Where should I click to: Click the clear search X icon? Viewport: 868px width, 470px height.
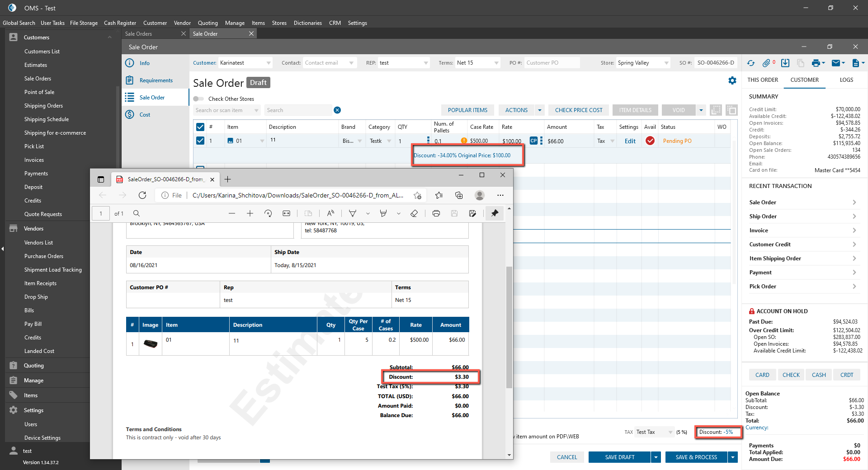point(337,110)
